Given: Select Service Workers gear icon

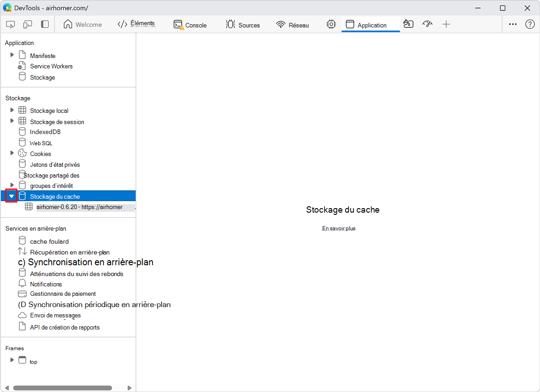Looking at the screenshot, I should pos(22,66).
